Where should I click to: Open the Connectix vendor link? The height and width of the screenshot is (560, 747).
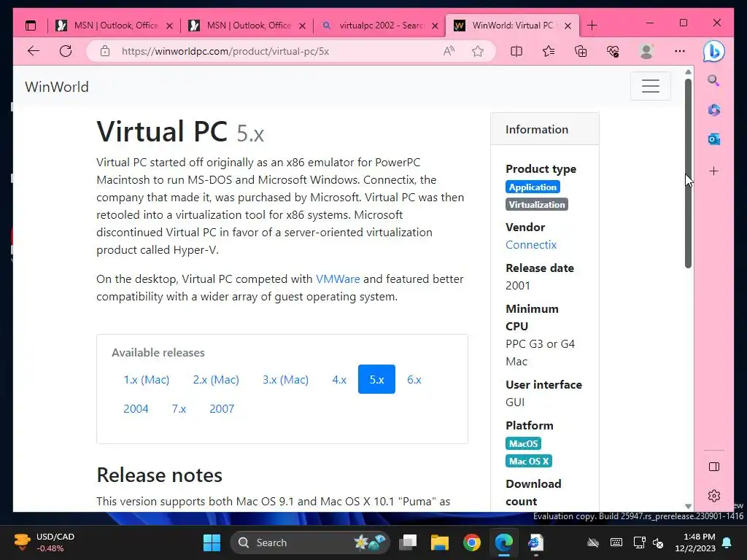[531, 245]
